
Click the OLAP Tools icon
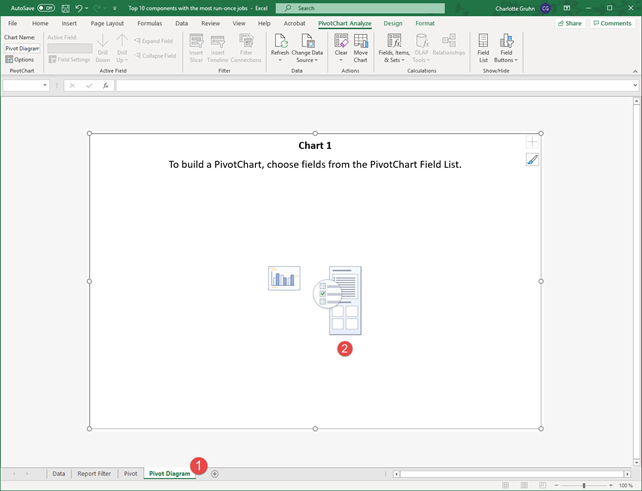tap(421, 41)
